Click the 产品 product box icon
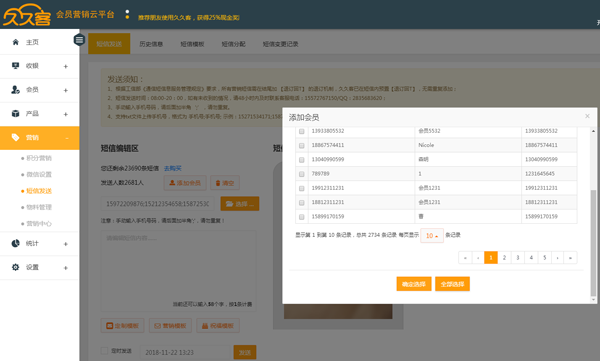 (15, 113)
